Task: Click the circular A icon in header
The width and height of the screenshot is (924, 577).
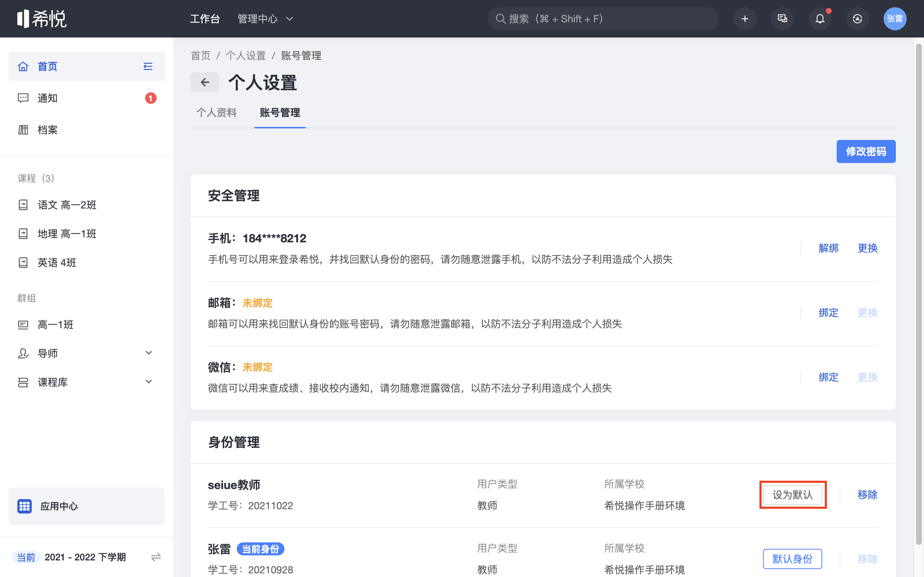Action: pos(857,19)
